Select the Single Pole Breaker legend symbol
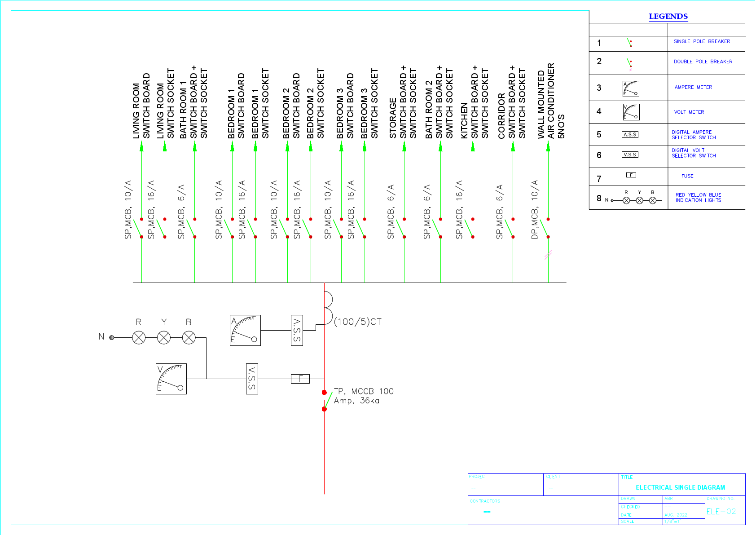The image size is (756, 535). (x=631, y=43)
